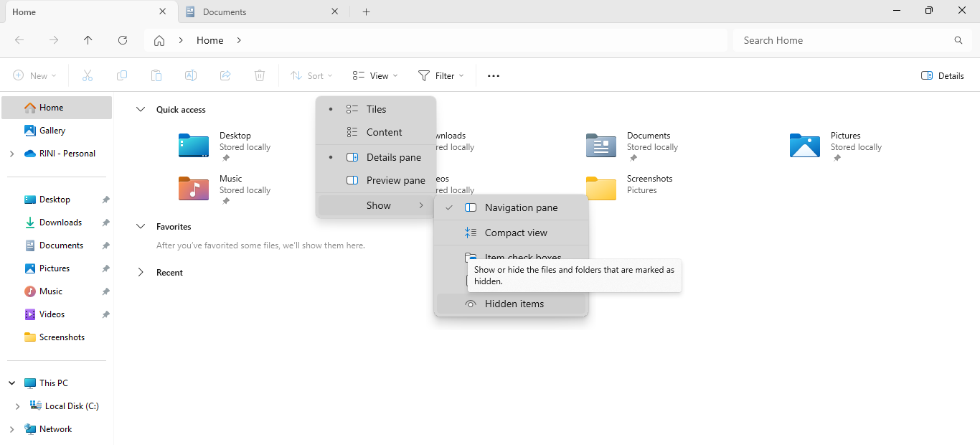Choose Content layout from the View menu

point(384,132)
